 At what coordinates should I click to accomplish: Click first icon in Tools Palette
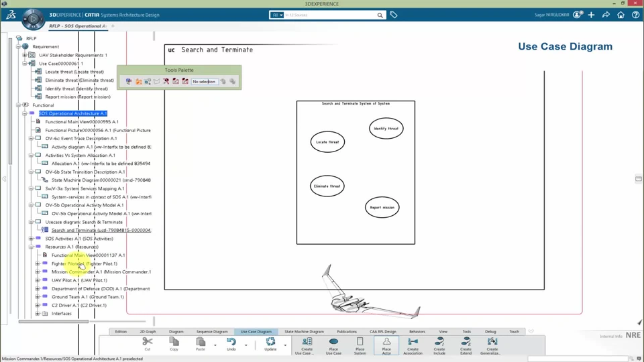[x=129, y=81]
